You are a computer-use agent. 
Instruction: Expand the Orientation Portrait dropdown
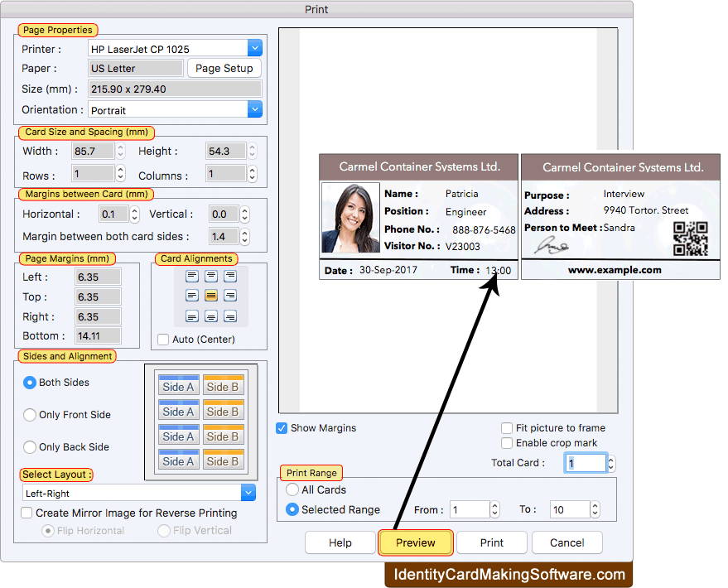pos(254,109)
